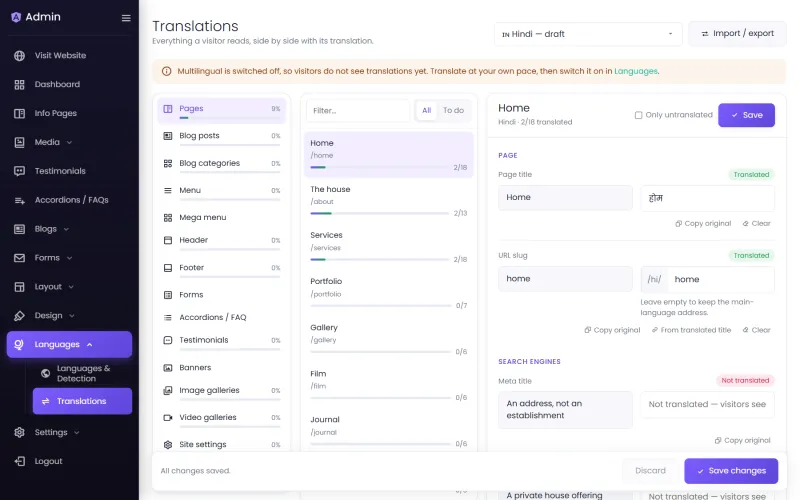The width and height of the screenshot is (800, 500).
Task: Select the All filter toggle
Action: 427,110
